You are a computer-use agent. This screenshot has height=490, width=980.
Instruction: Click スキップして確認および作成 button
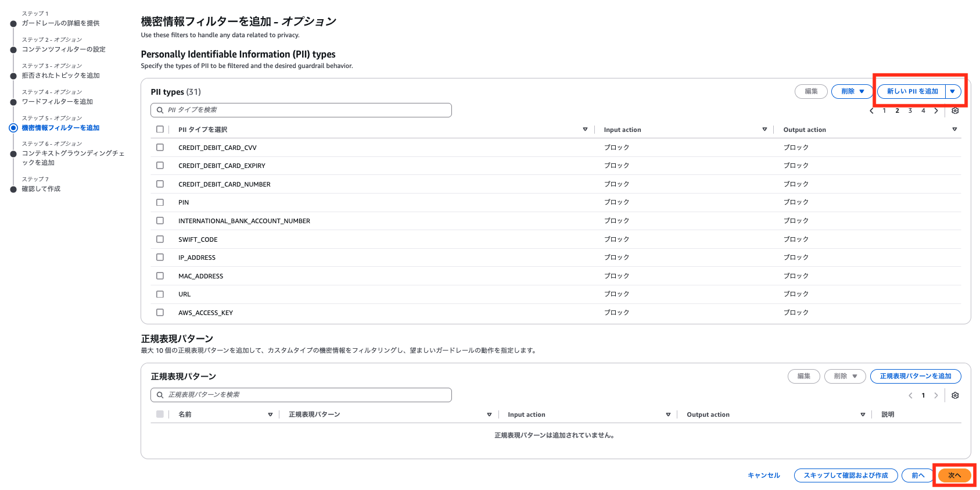coord(845,475)
